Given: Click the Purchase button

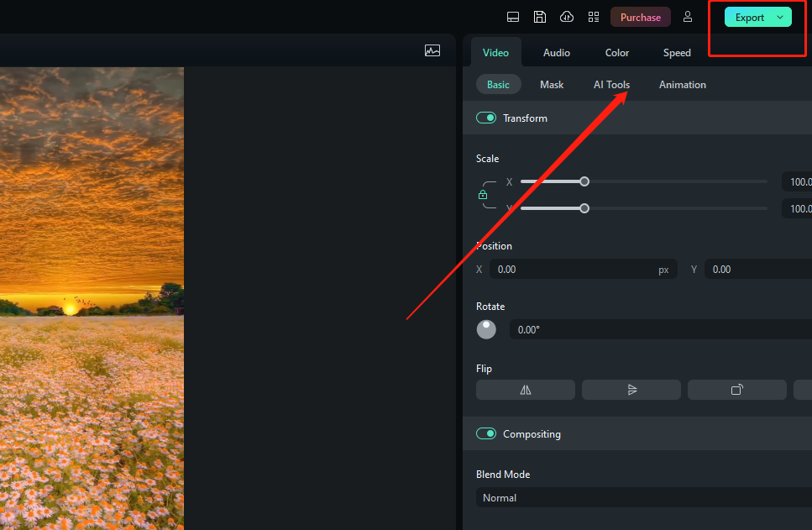Looking at the screenshot, I should coord(640,16).
